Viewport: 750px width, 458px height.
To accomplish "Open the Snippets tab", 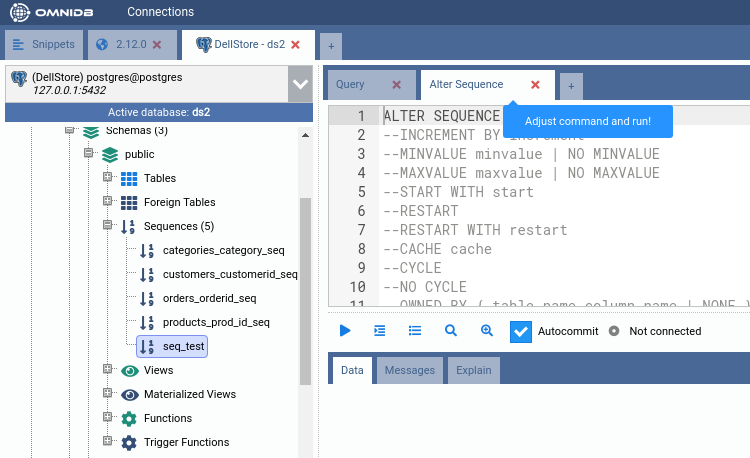I will pyautogui.click(x=43, y=45).
